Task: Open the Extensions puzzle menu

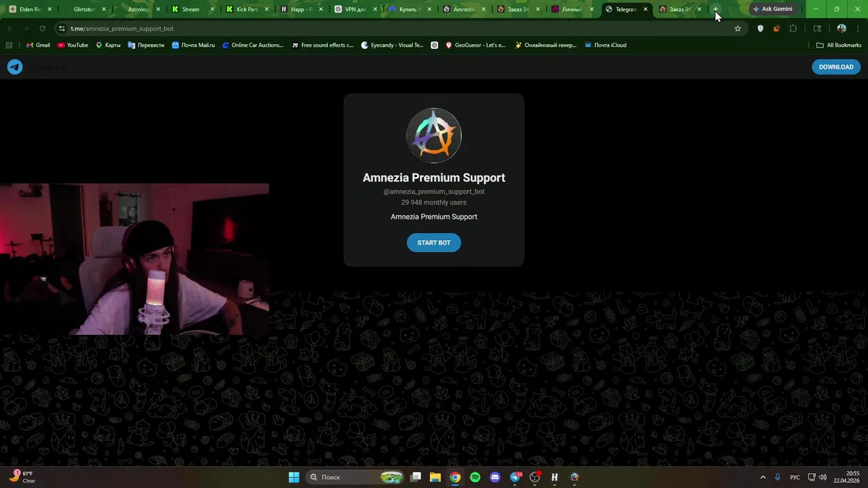Action: (x=793, y=28)
